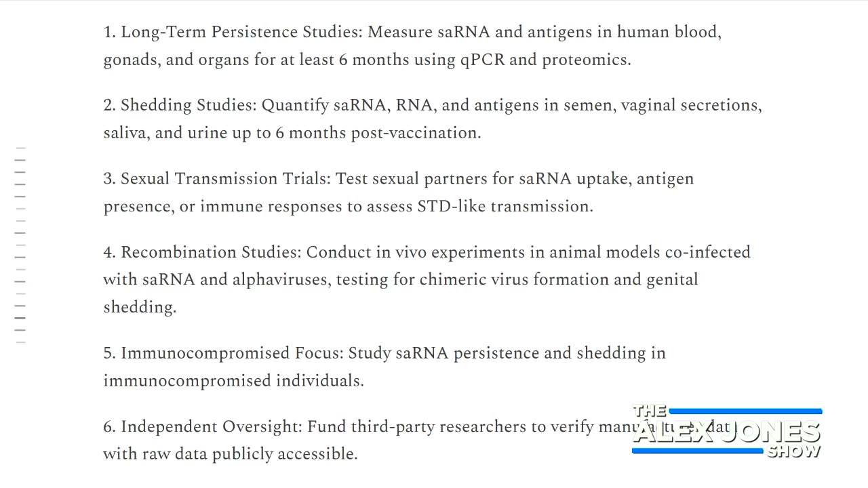
Task: Jump to the last table-of-contents marker
Action: click(x=20, y=342)
